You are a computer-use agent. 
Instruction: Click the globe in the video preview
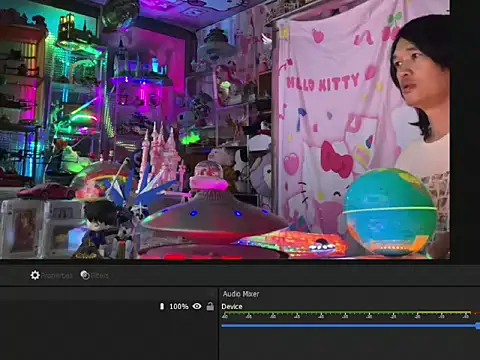pyautogui.click(x=390, y=212)
